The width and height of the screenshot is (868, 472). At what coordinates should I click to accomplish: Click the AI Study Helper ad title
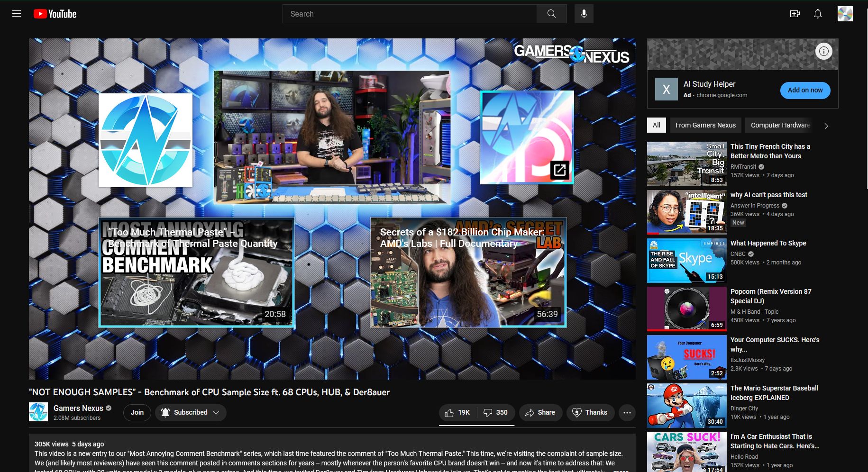coord(709,84)
